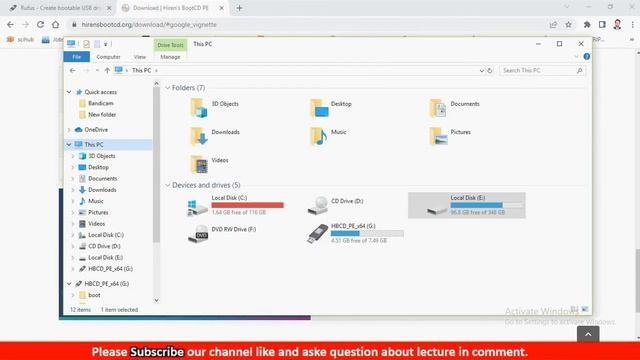640x360 pixels.
Task: Click the Chrome address bar URL
Action: click(149, 24)
